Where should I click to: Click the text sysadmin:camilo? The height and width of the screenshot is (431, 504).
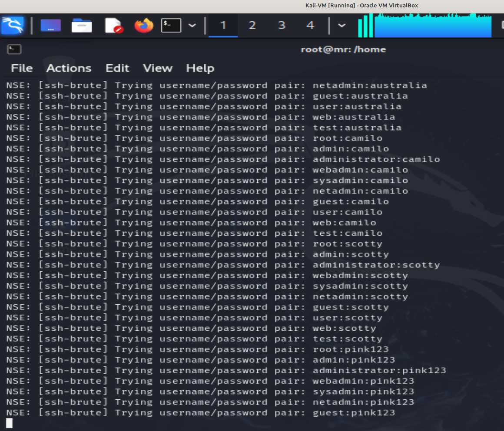[360, 181]
